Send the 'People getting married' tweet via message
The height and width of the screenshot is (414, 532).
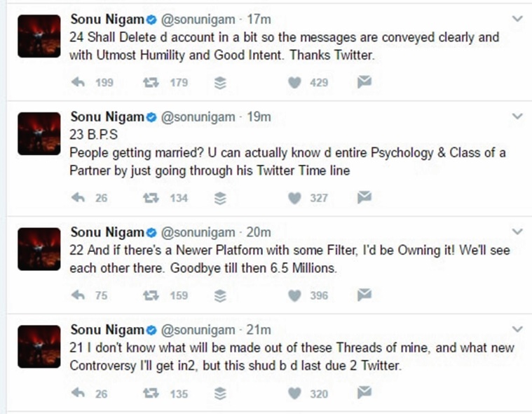364,197
